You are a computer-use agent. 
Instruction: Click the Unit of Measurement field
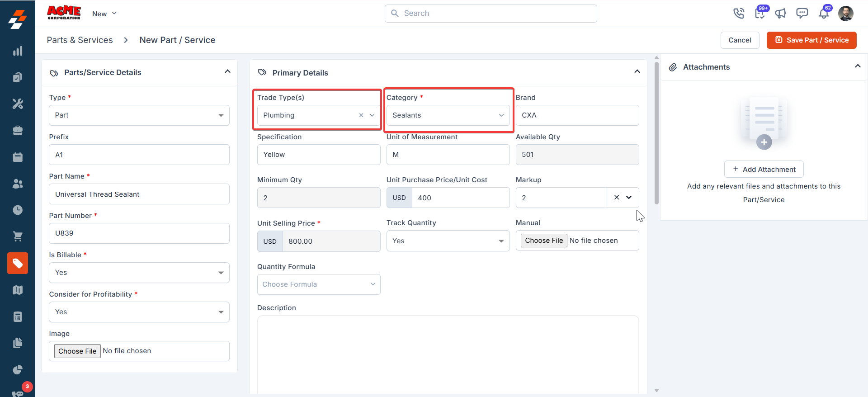click(x=448, y=155)
